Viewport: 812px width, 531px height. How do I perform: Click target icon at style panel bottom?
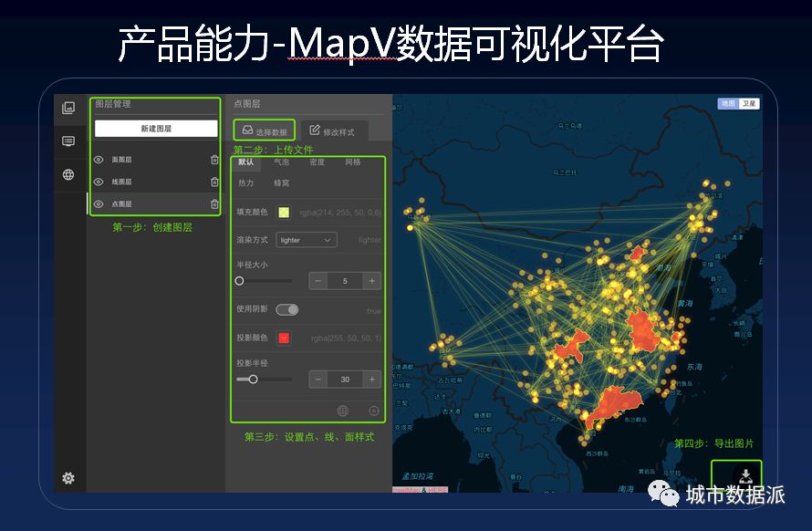[x=374, y=411]
